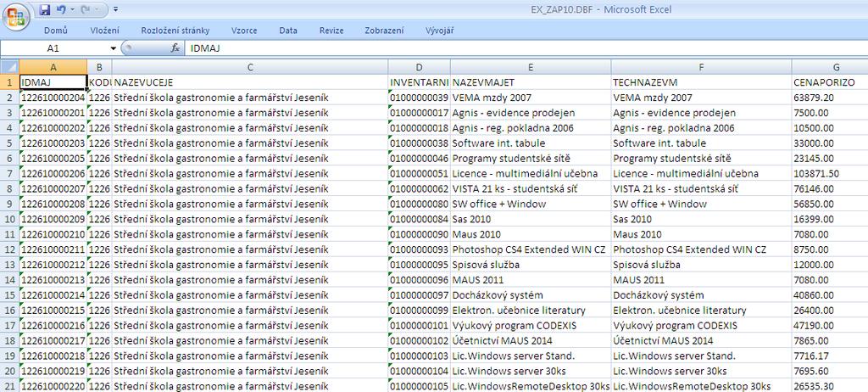Click the NAZEVMAJET header cell
Screen dimensions: 868x392
pyautogui.click(x=531, y=82)
